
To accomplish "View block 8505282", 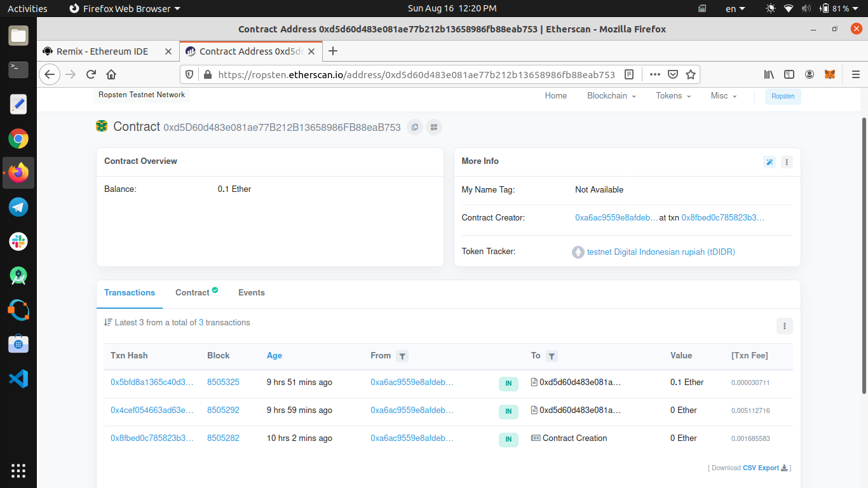I will tap(223, 438).
